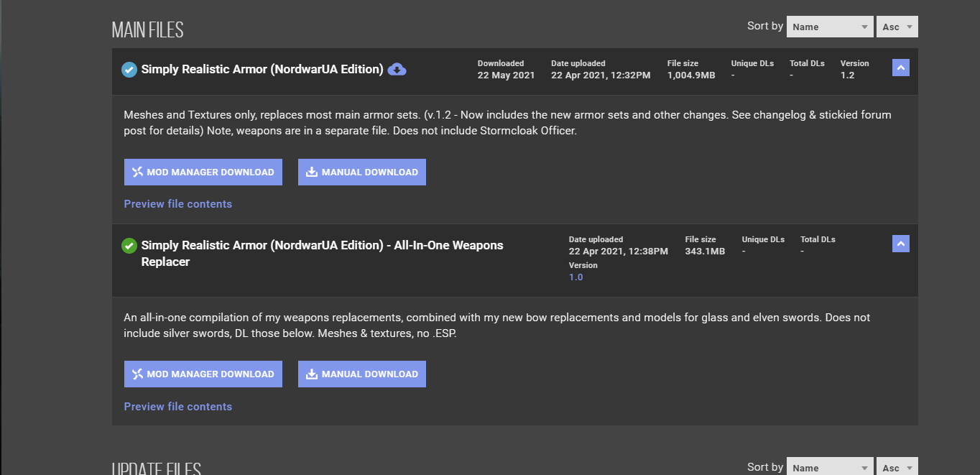This screenshot has width=980, height=475.
Task: Click the blue downloaded checkmark icon
Action: tap(129, 70)
